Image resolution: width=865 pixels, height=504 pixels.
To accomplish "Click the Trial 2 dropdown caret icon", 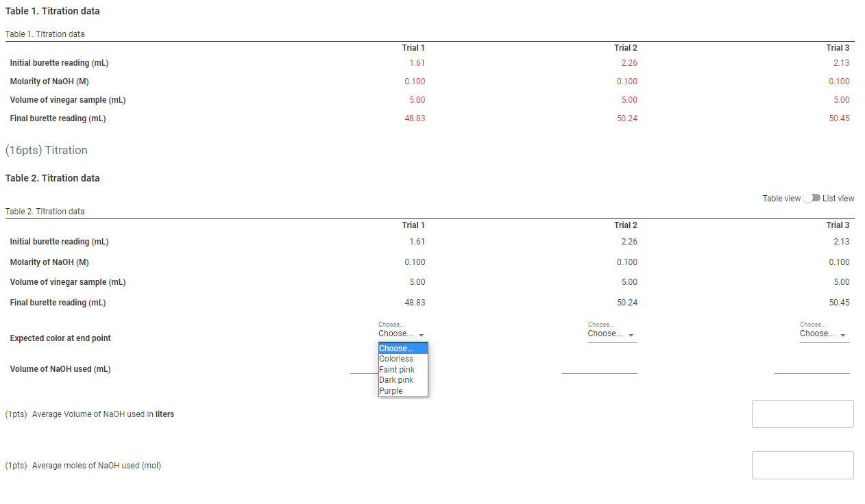I will point(631,336).
